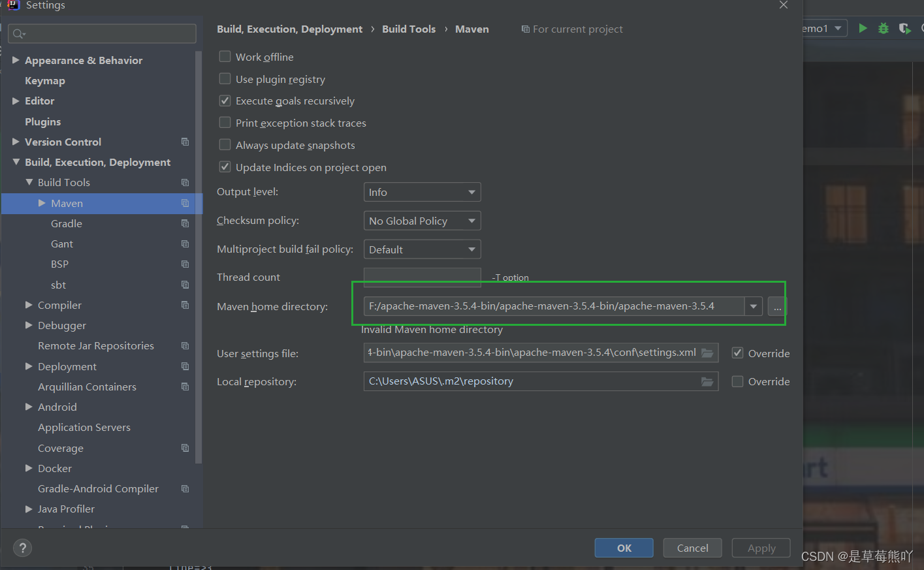This screenshot has height=570, width=924.
Task: Disable Execute goals recursively
Action: tap(225, 101)
